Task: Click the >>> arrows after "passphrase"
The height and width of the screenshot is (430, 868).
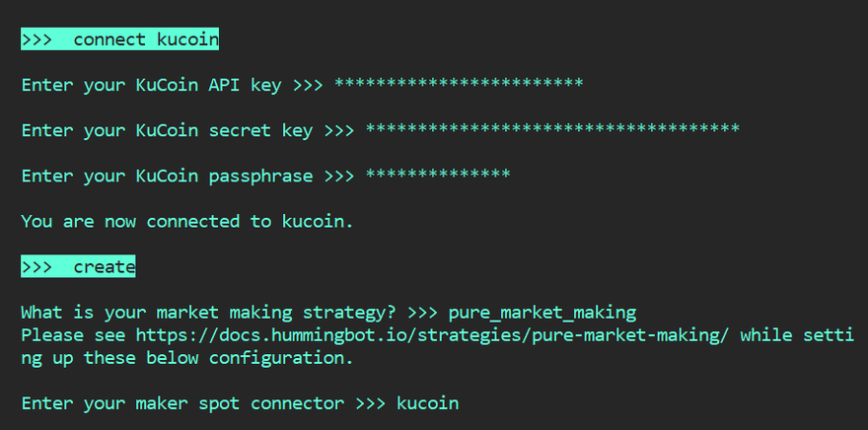Action: tap(339, 177)
